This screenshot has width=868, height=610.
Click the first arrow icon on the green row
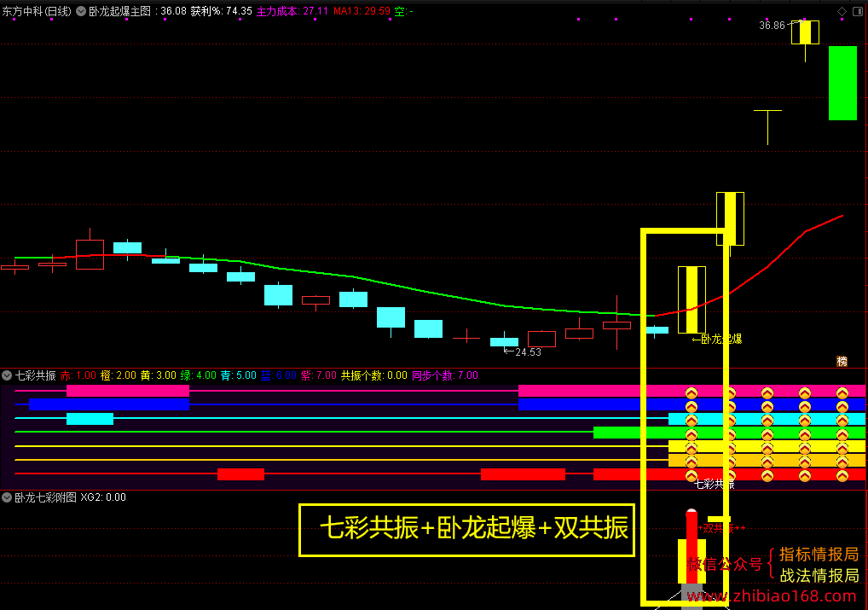692,433
